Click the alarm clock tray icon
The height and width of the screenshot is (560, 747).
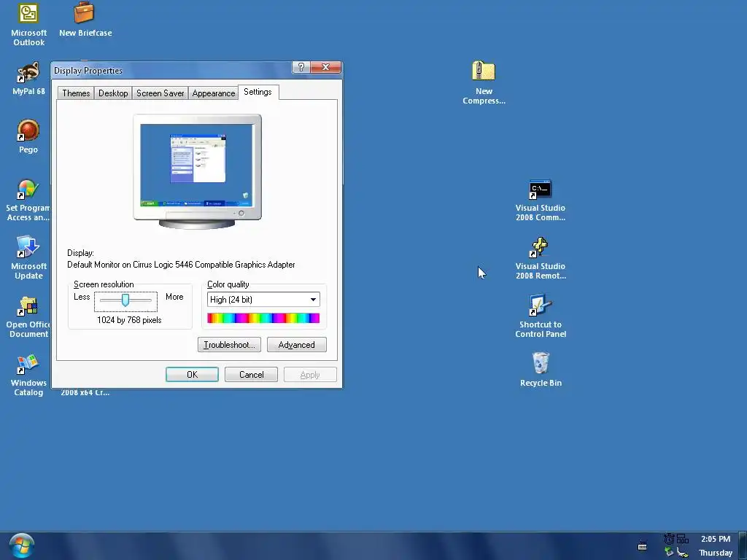(669, 539)
